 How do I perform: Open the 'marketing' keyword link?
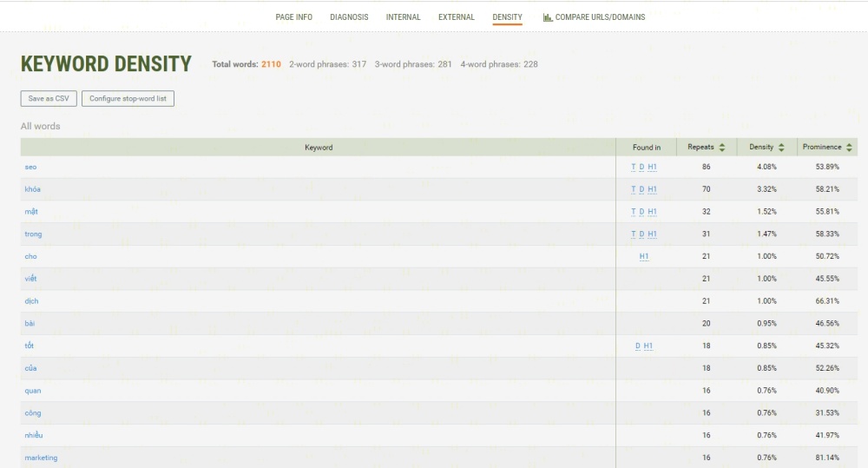click(41, 458)
